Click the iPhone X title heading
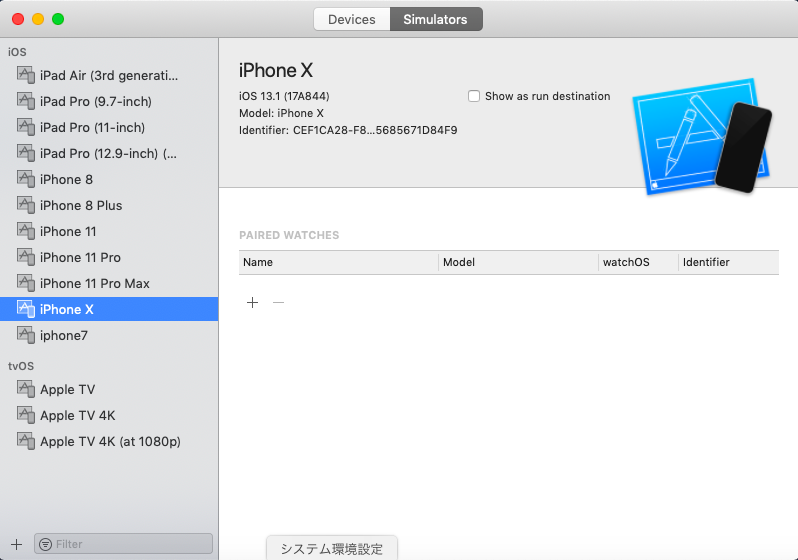 [276, 70]
